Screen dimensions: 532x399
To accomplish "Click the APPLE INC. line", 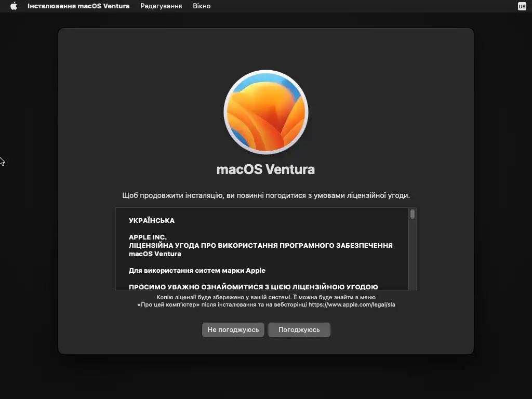I will coord(148,237).
